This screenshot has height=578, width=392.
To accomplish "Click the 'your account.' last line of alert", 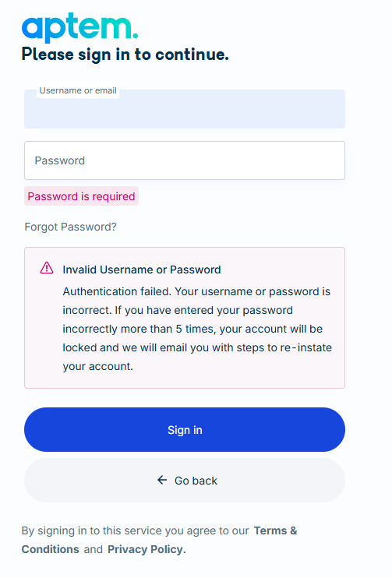I will coord(97,366).
